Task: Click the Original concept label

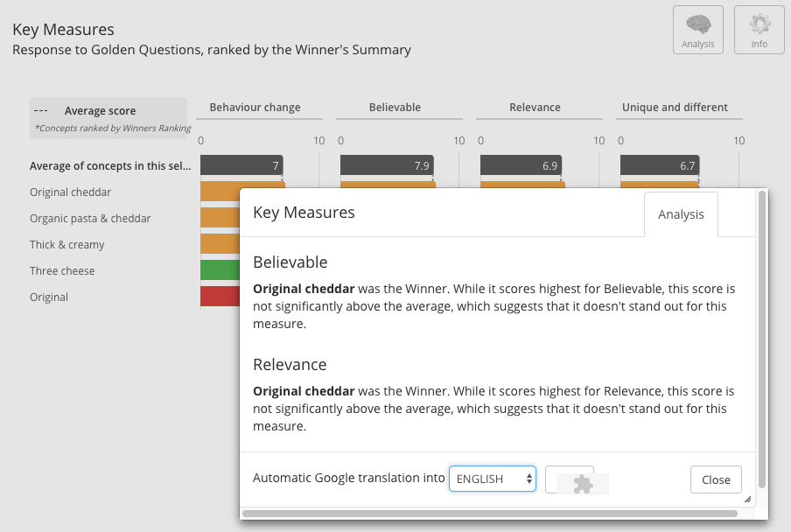Action: [48, 297]
